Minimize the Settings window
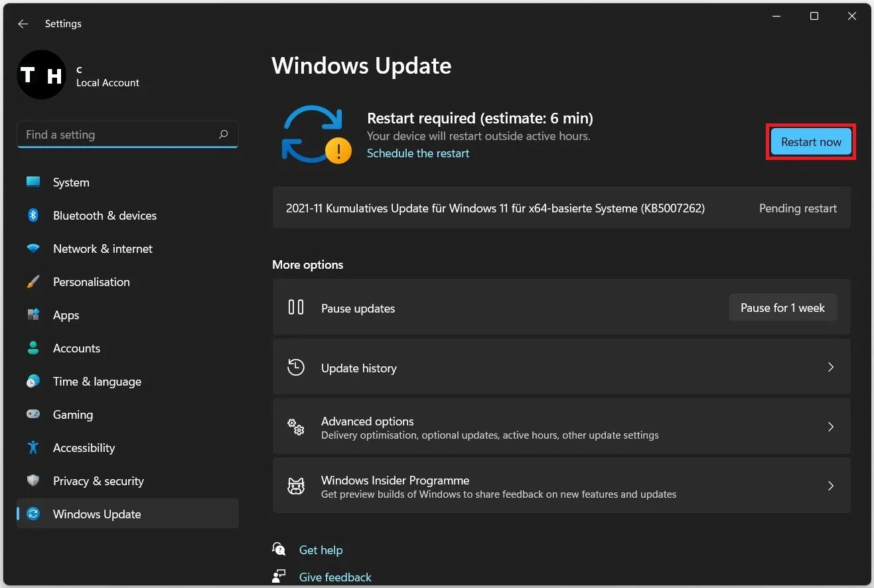This screenshot has width=874, height=588. (x=776, y=16)
